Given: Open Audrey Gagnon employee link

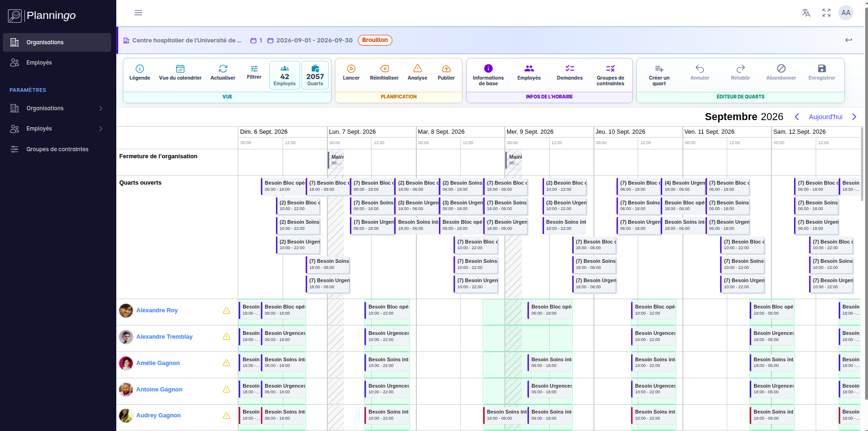Looking at the screenshot, I should (158, 415).
